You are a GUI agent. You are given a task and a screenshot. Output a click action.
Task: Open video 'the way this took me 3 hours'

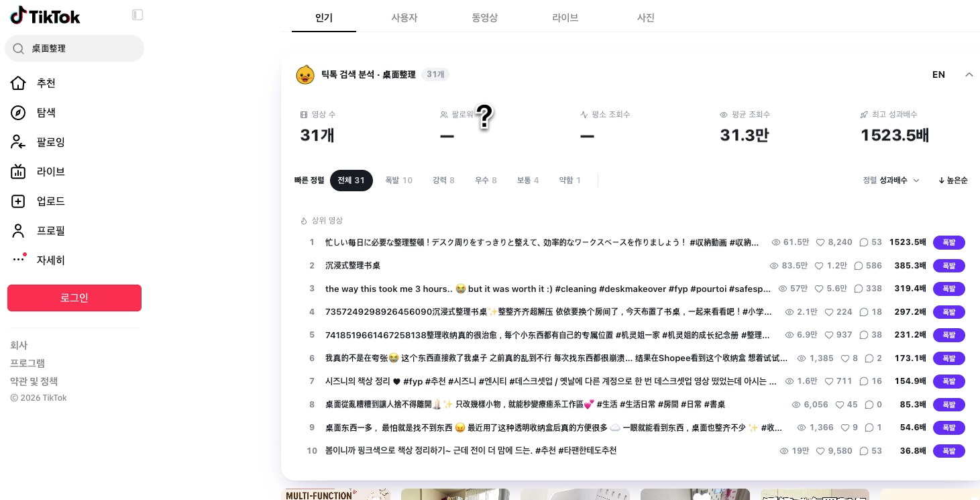coord(548,289)
